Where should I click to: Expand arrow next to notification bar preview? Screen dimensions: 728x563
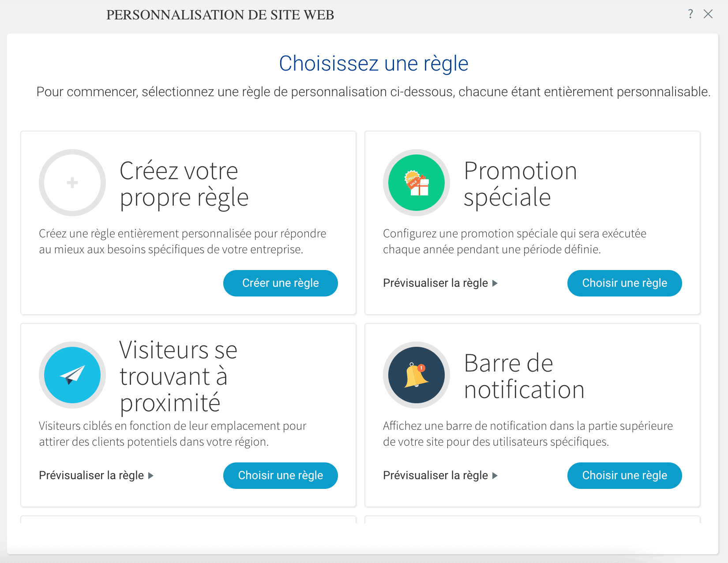click(495, 476)
